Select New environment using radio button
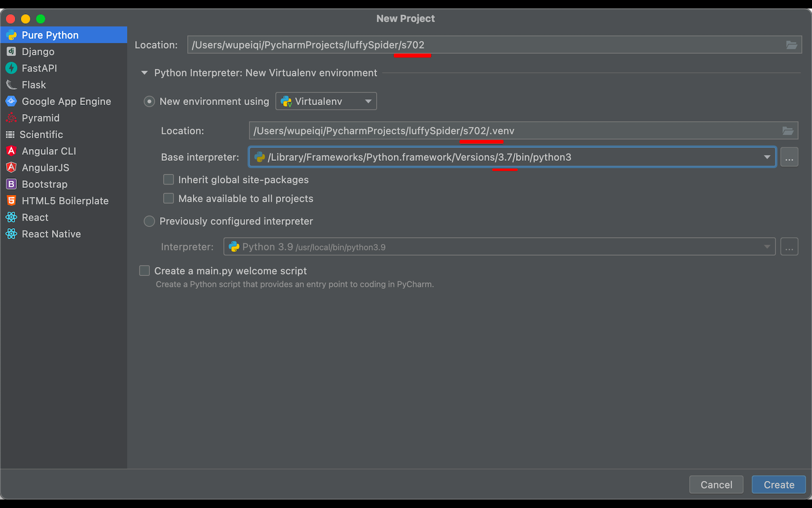Viewport: 812px width, 508px height. coord(149,102)
